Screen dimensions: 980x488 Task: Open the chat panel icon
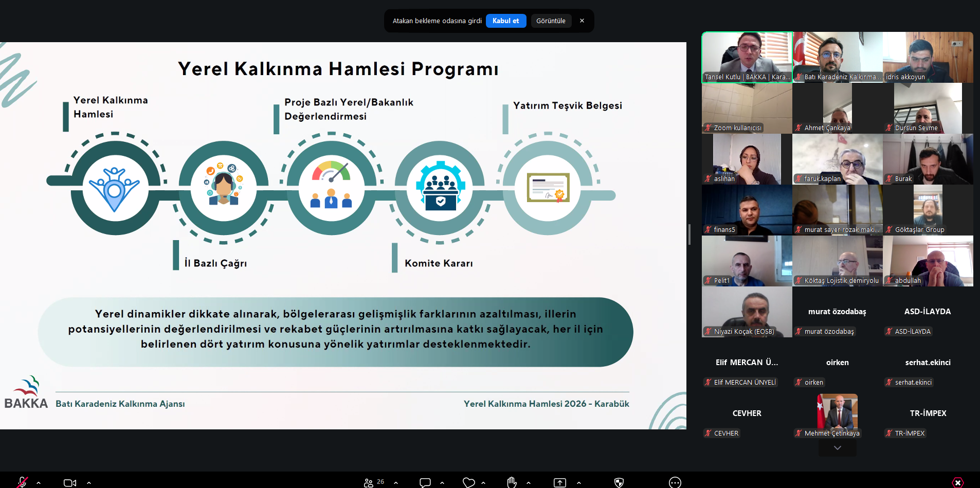[425, 482]
